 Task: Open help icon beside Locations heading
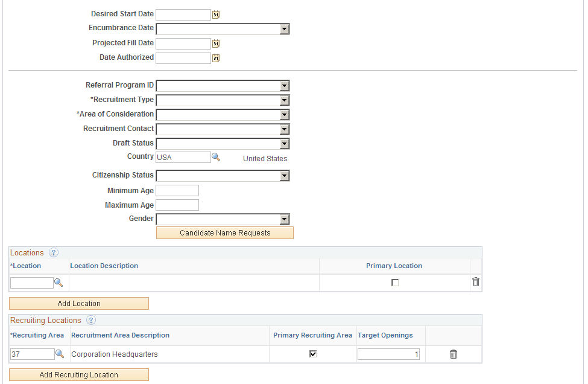click(x=54, y=252)
